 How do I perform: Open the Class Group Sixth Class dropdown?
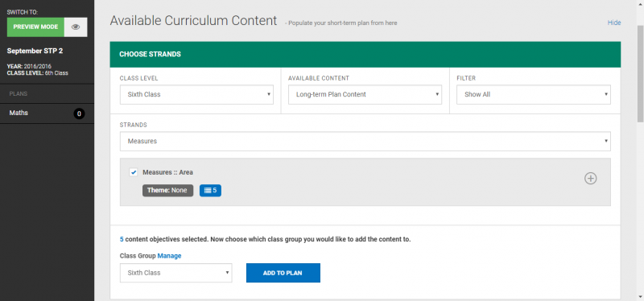(x=175, y=273)
